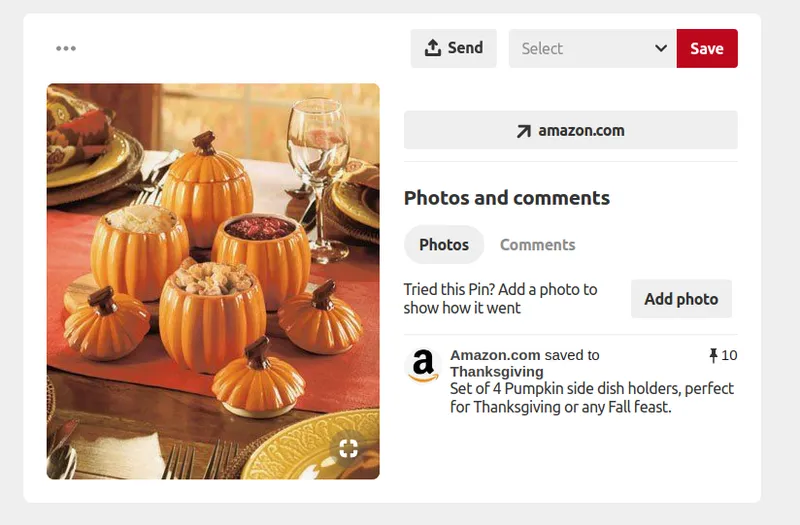Open the Amazon.com profile name link
Image resolution: width=800 pixels, height=525 pixels.
[495, 355]
